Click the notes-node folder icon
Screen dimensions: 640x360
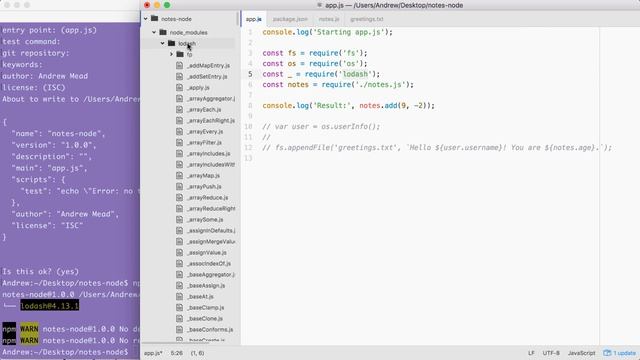154,18
